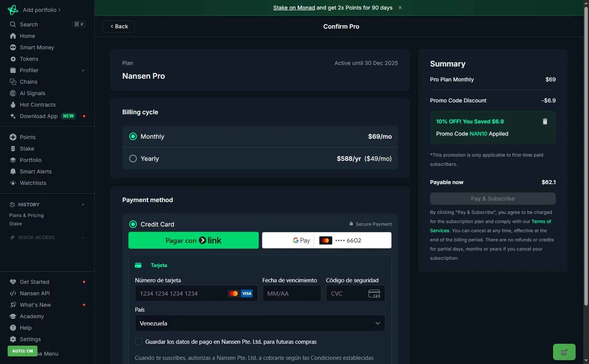Open Smart Money sidebar icon
The image size is (589, 364).
pyautogui.click(x=13, y=47)
